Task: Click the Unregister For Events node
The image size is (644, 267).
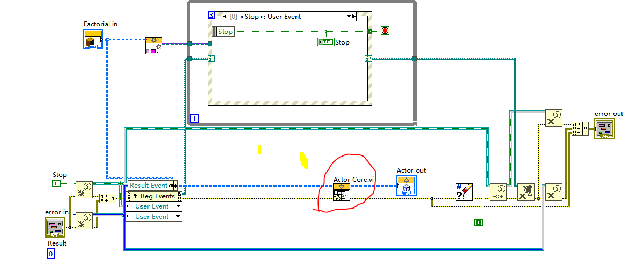Action: coord(526,191)
